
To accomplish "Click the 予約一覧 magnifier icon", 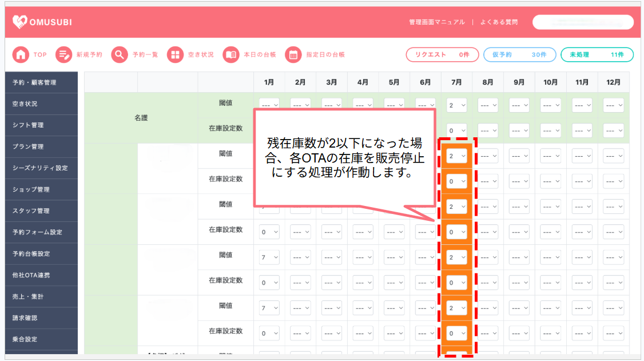I will tap(119, 54).
